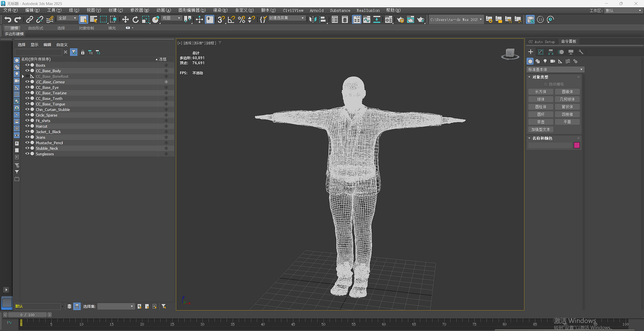
Task: Click the 多边形建模 button in the ribbon
Action: 15,34
